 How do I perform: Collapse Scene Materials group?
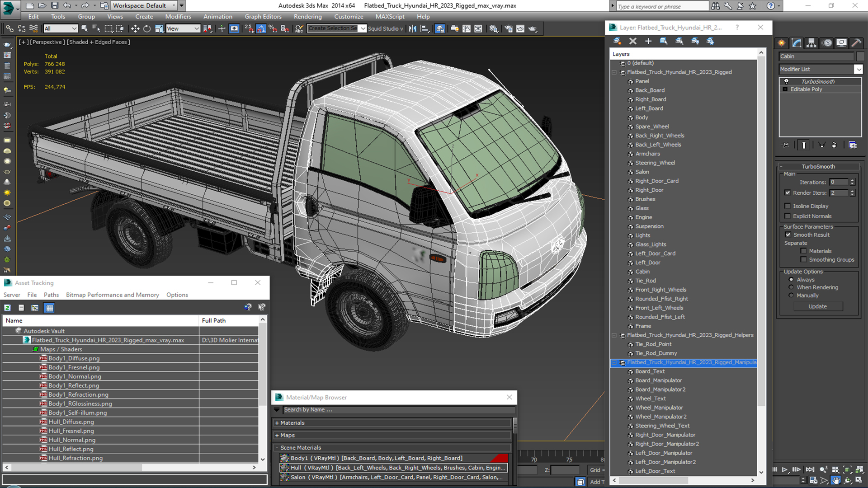coord(277,448)
